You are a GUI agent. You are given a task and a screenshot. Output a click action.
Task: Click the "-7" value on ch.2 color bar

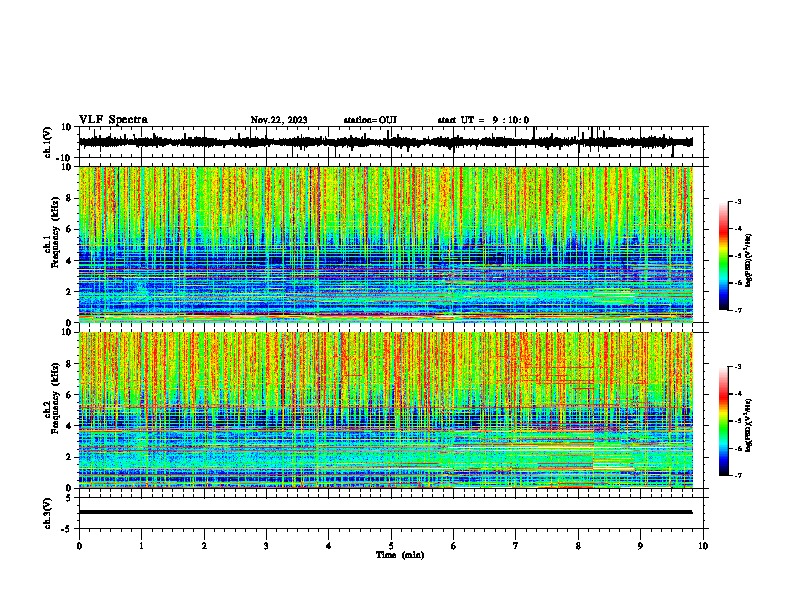click(737, 476)
